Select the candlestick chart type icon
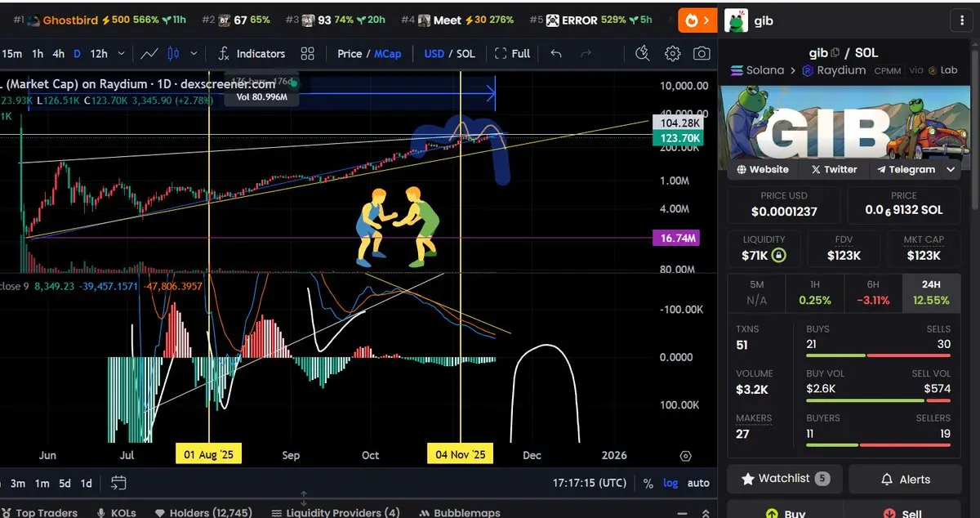Screen dimensions: 980x518 point(172,54)
